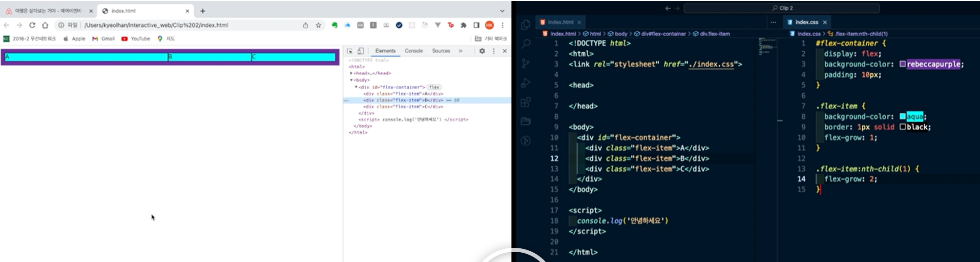The image size is (980, 262).
Task: Expand the head element in DevTools
Action: 351,73
